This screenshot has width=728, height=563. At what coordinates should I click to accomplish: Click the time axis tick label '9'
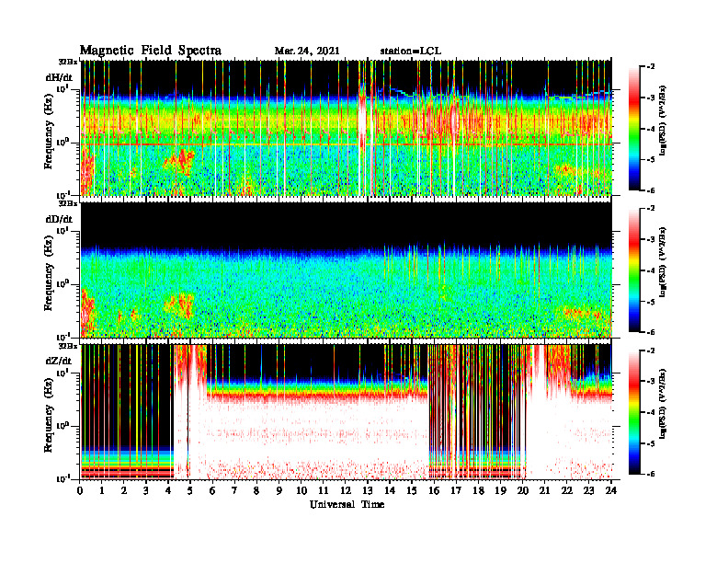(279, 491)
